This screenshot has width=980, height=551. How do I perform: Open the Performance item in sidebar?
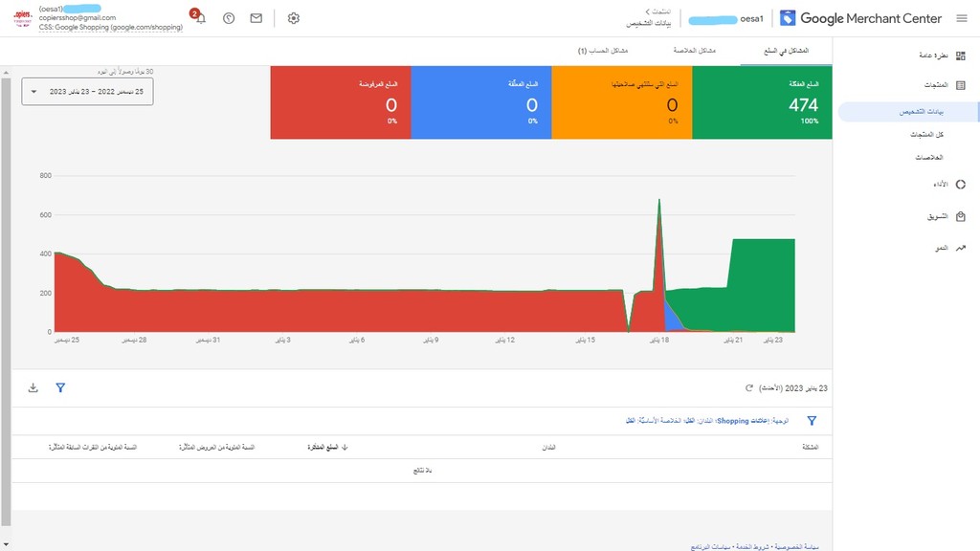948,185
